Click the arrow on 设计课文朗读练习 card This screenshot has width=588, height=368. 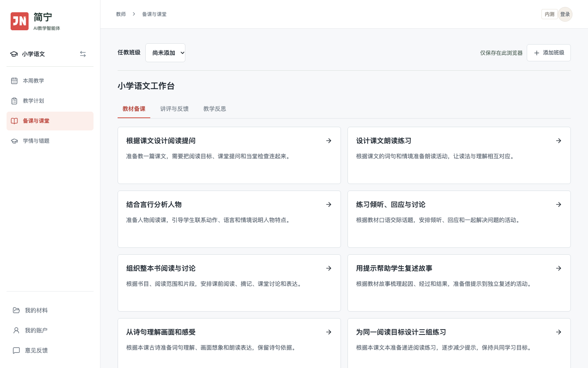click(559, 141)
